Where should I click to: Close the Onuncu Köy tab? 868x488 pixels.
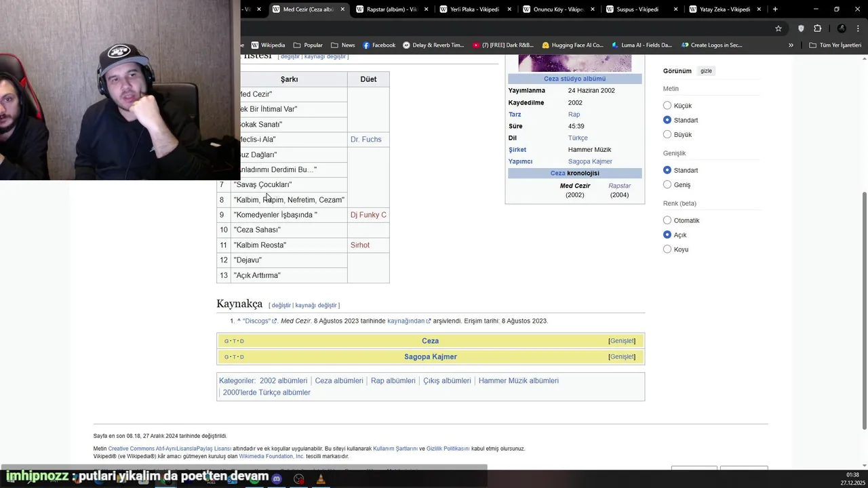[x=593, y=9]
